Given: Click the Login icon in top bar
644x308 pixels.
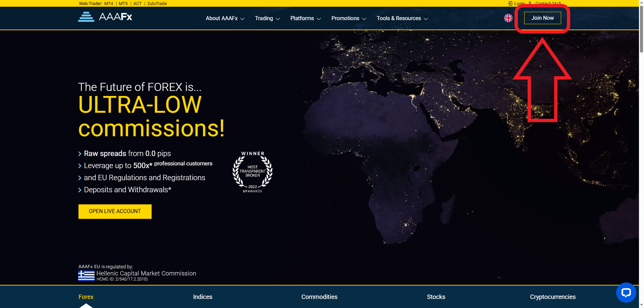Looking at the screenshot, I should point(510,3).
